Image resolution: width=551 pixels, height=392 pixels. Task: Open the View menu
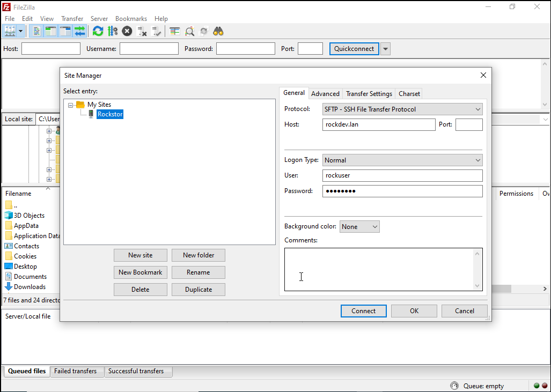pyautogui.click(x=47, y=19)
